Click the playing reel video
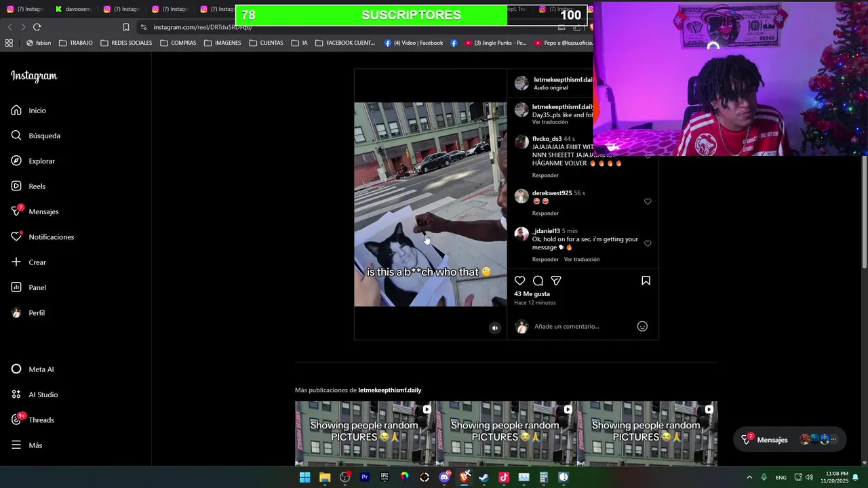 tap(430, 205)
